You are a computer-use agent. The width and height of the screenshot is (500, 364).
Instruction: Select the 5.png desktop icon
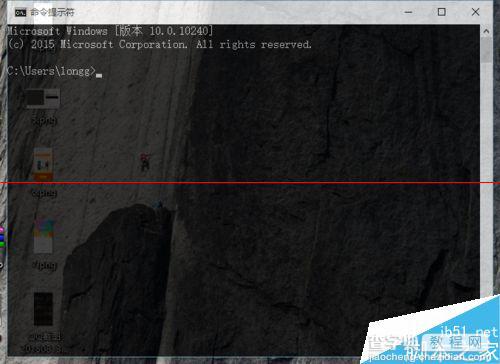click(43, 107)
